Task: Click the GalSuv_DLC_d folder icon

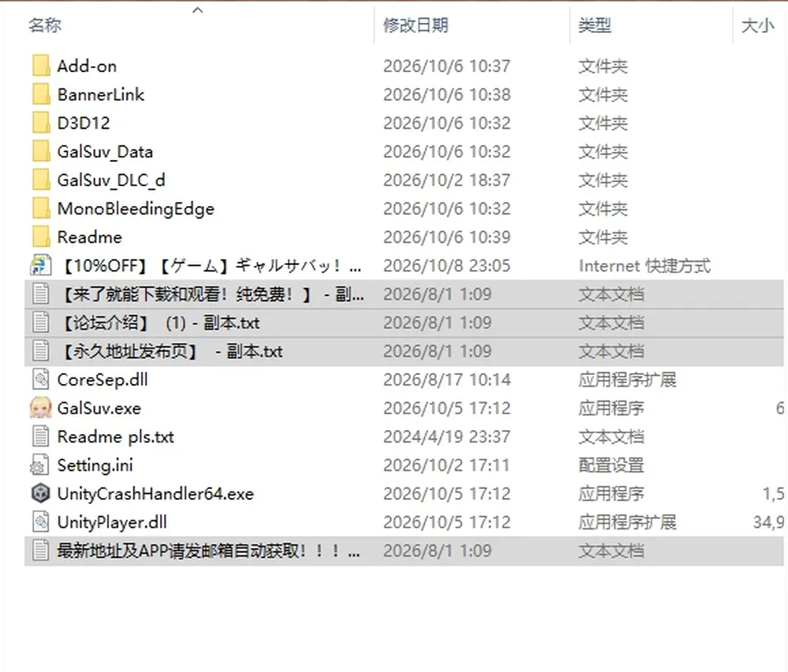Action: coord(41,180)
